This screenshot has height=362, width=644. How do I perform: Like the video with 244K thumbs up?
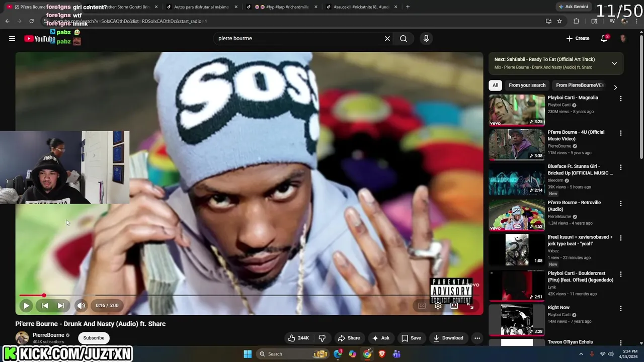pyautogui.click(x=298, y=338)
